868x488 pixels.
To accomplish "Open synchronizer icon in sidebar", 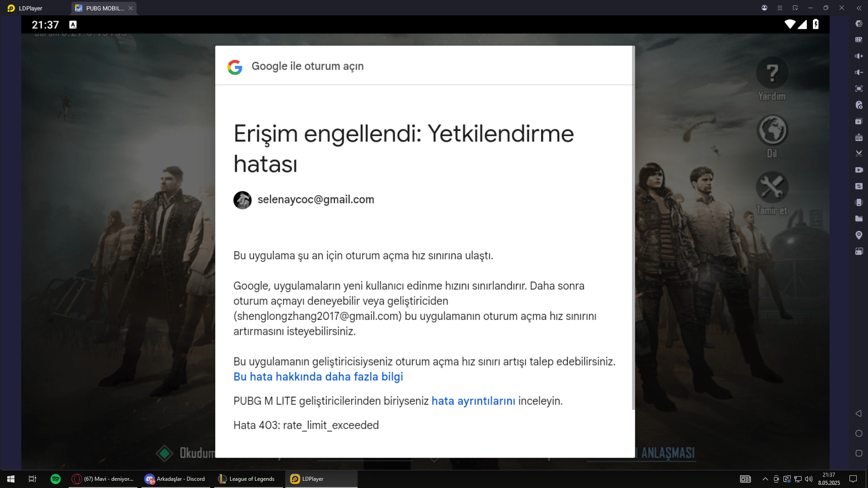I will [859, 186].
